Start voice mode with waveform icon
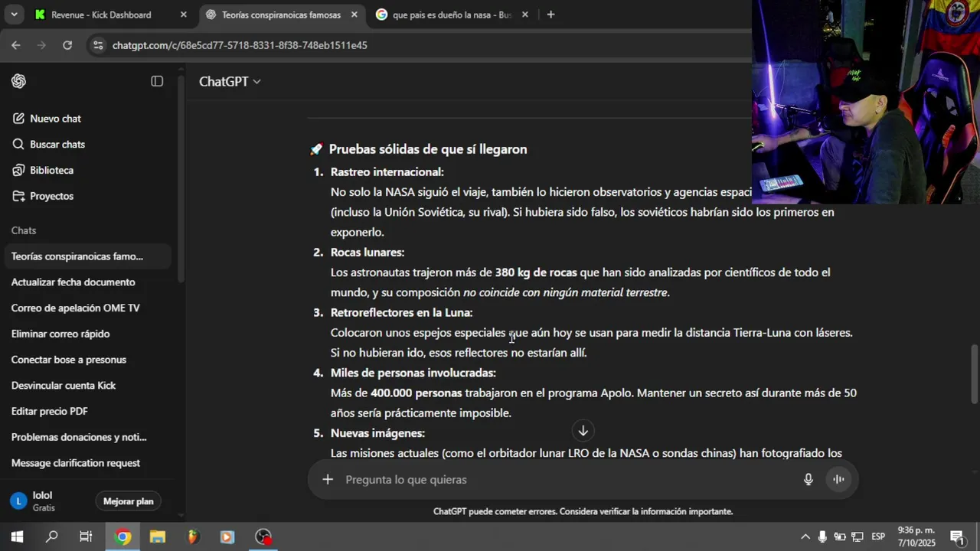This screenshot has width=980, height=551. pyautogui.click(x=838, y=480)
